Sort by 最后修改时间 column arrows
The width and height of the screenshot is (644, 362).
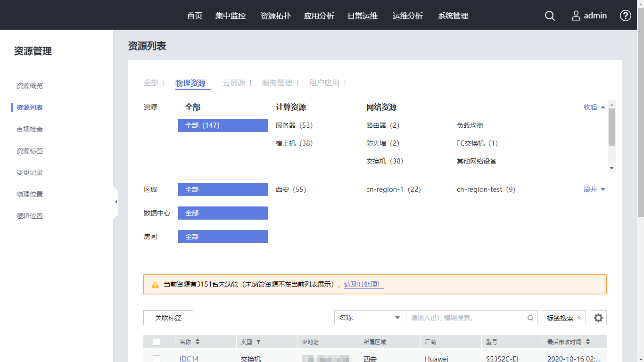588,342
